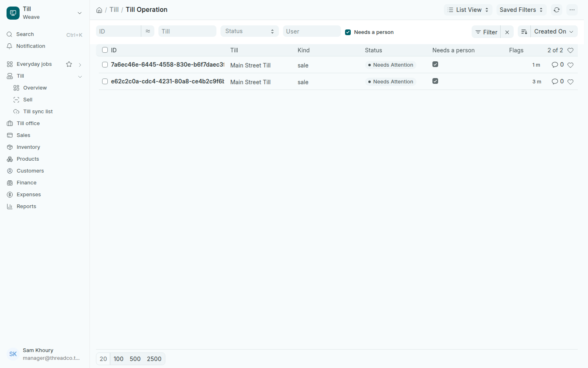588x368 pixels.
Task: Click the SK user avatar
Action: [13, 354]
